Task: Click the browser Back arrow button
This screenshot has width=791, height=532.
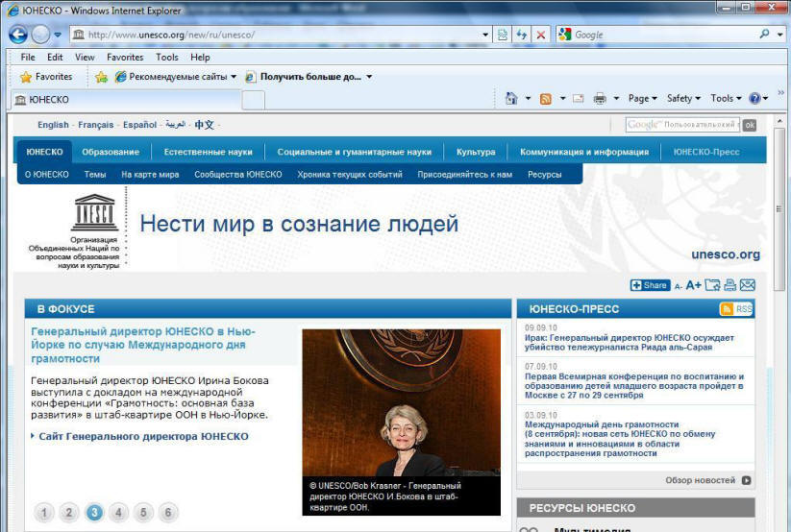Action: click(x=18, y=35)
